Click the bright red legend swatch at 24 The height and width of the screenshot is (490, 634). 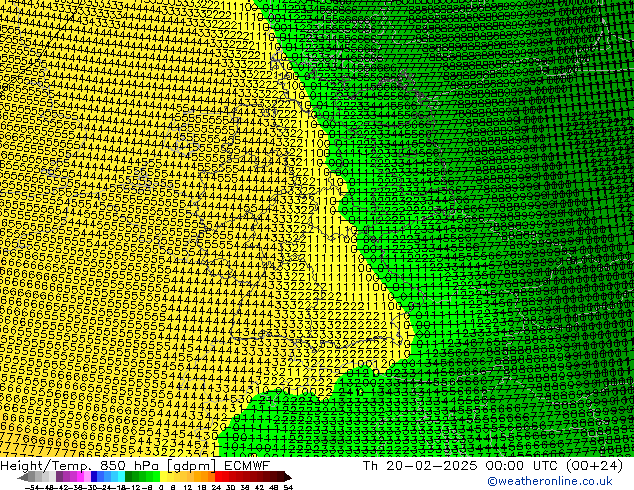218,476
